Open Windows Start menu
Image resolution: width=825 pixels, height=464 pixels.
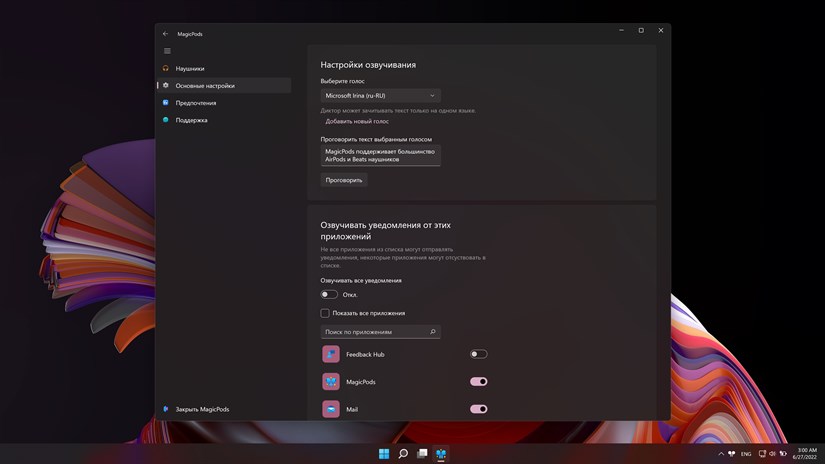click(384, 454)
